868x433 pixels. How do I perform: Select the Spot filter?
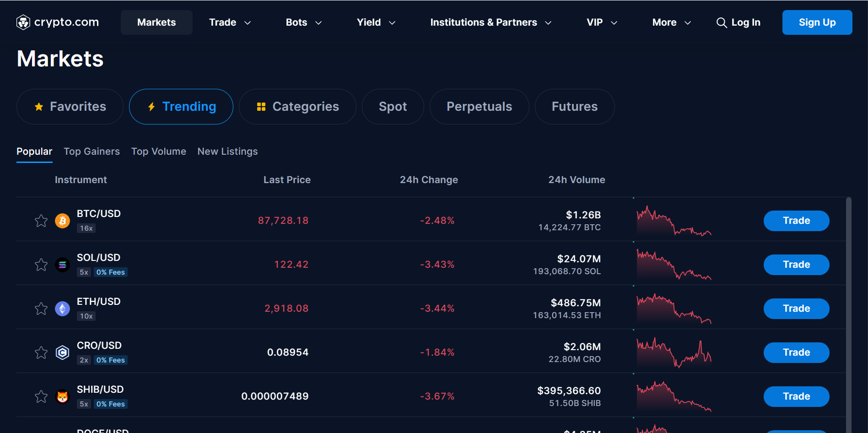tap(393, 107)
